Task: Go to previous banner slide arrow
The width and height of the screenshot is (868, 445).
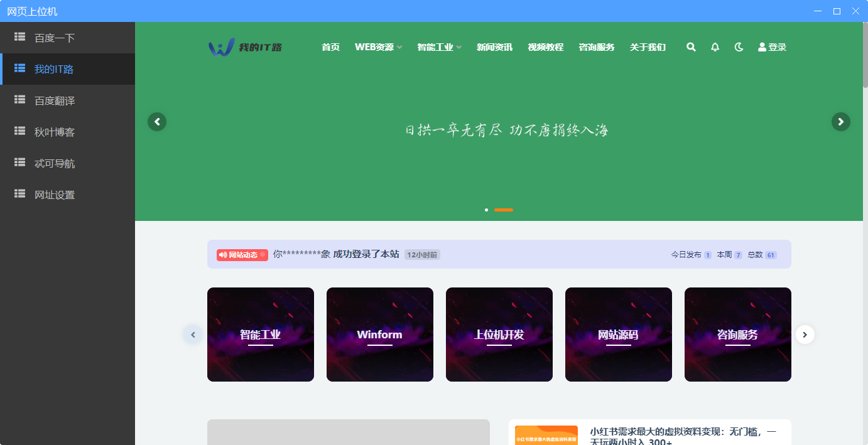Action: 157,122
